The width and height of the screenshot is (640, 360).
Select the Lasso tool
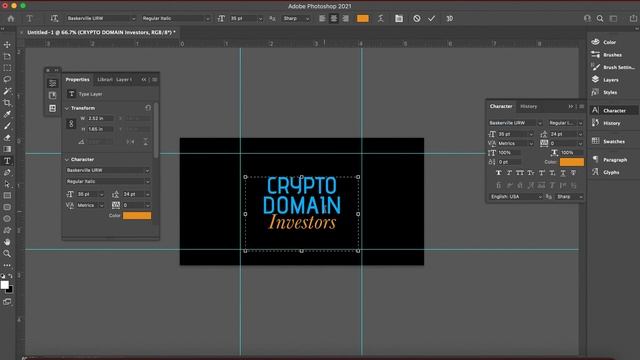(x=7, y=79)
